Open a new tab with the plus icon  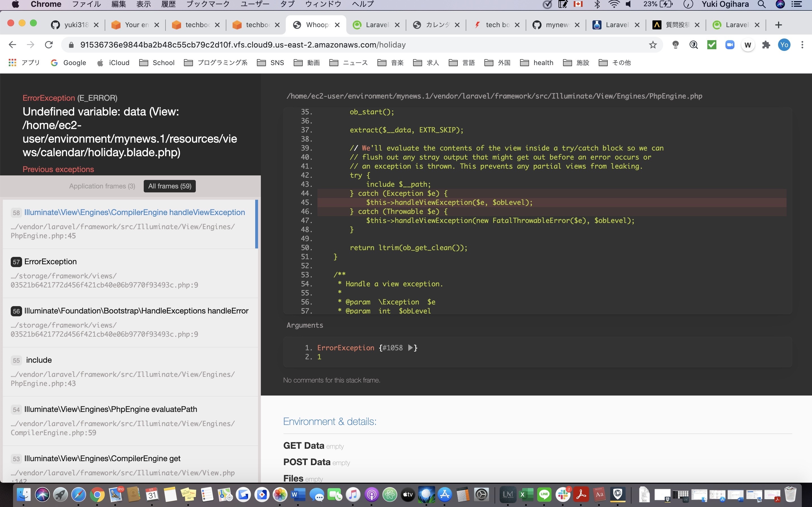coord(779,25)
